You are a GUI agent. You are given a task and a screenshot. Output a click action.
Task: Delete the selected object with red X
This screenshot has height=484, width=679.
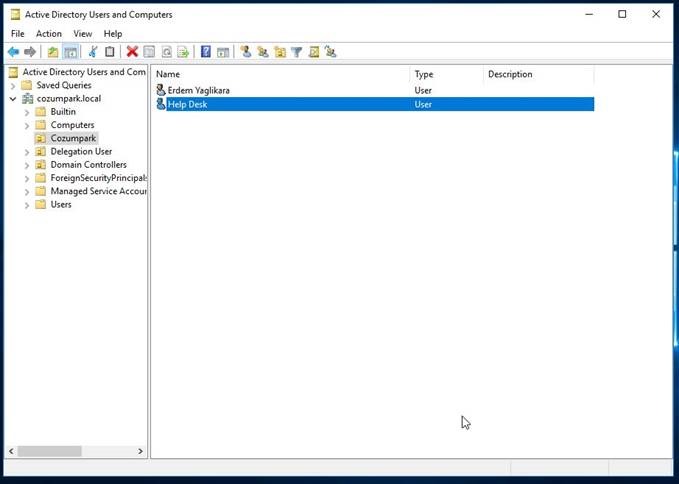(x=132, y=52)
